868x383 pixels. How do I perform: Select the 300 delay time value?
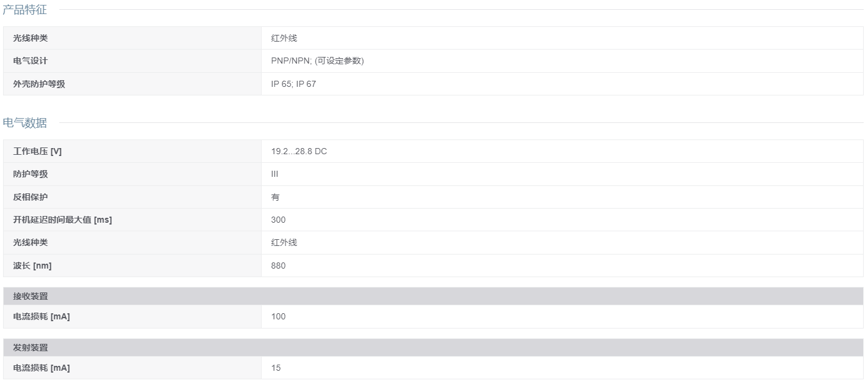pos(279,220)
